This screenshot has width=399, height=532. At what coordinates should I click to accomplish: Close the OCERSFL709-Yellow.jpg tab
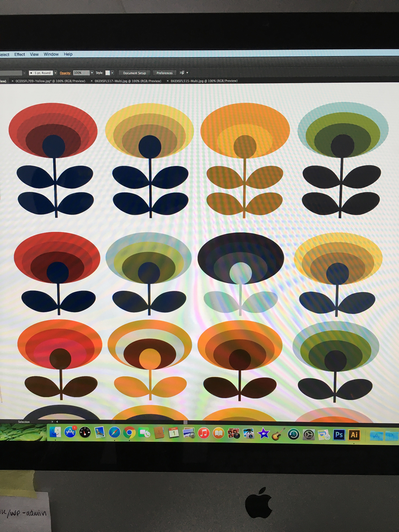click(12, 81)
